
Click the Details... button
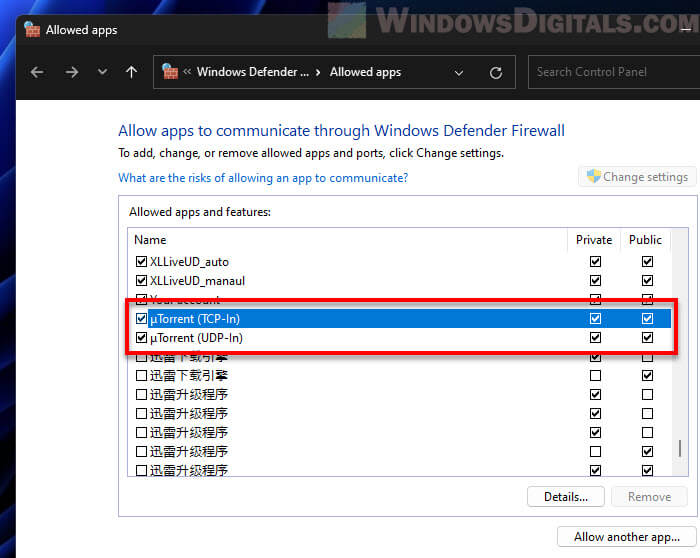pyautogui.click(x=566, y=497)
